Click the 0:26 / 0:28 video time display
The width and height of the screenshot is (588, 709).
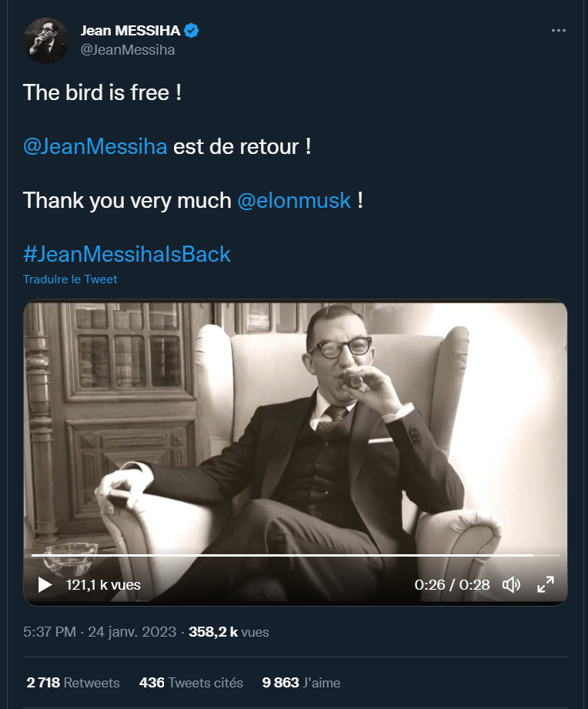452,585
